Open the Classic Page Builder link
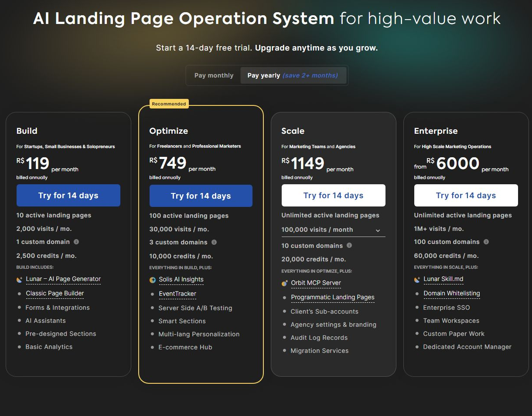The image size is (532, 416). (x=55, y=294)
